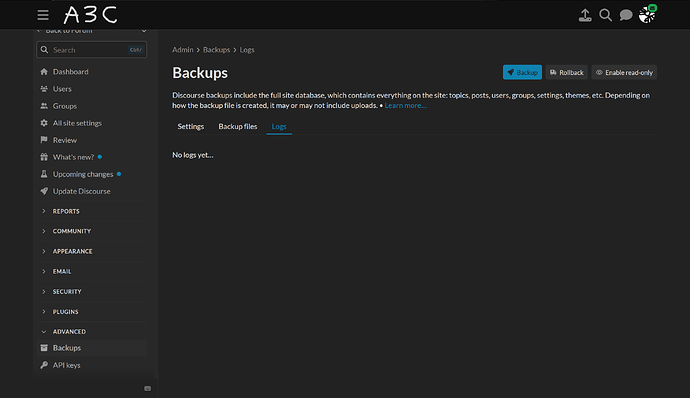The width and height of the screenshot is (690, 398).
Task: Open the Learn more link
Action: pos(405,106)
